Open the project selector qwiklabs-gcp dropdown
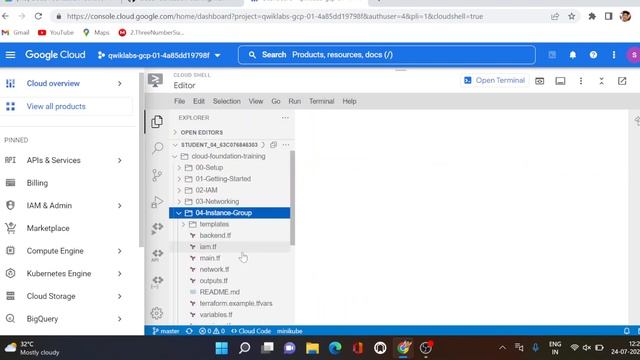This screenshot has width=640, height=360. [159, 55]
